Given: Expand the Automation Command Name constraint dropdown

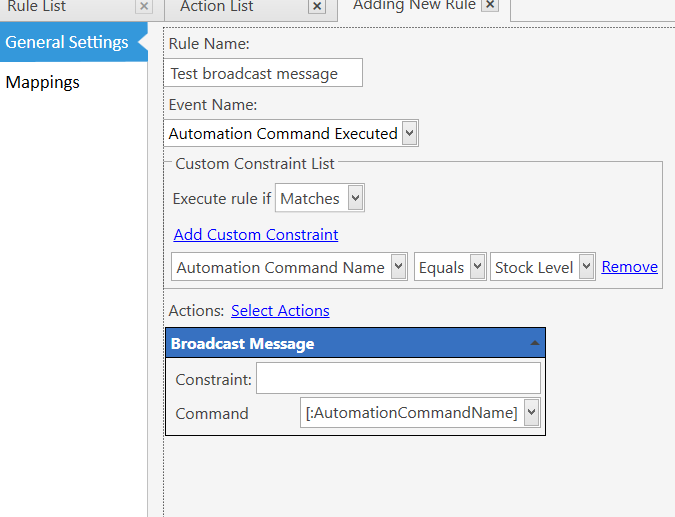Looking at the screenshot, I should pos(399,267).
